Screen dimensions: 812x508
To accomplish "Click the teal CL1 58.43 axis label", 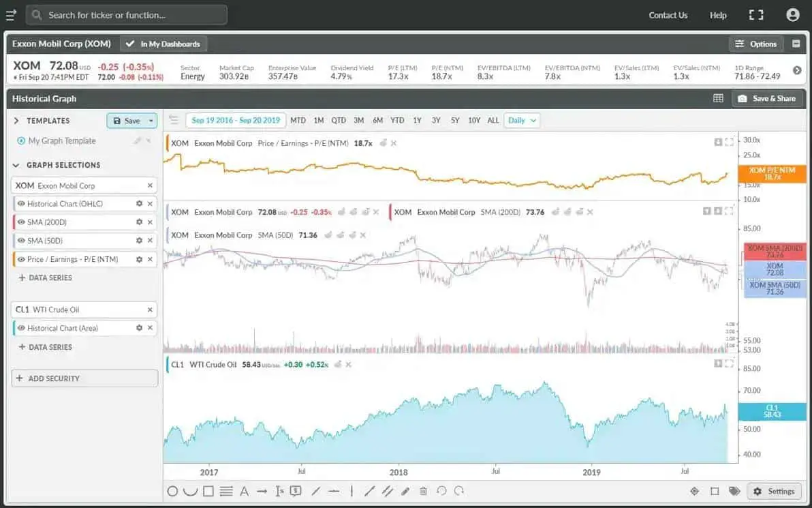I will coord(772,412).
